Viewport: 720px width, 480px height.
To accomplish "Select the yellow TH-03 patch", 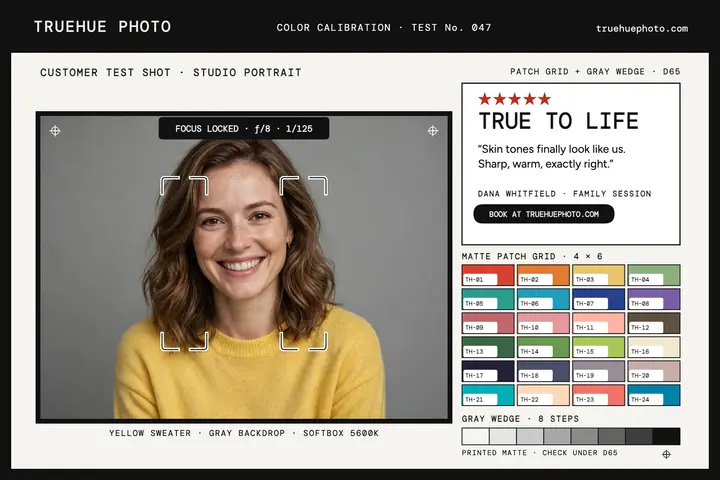I will click(x=598, y=275).
